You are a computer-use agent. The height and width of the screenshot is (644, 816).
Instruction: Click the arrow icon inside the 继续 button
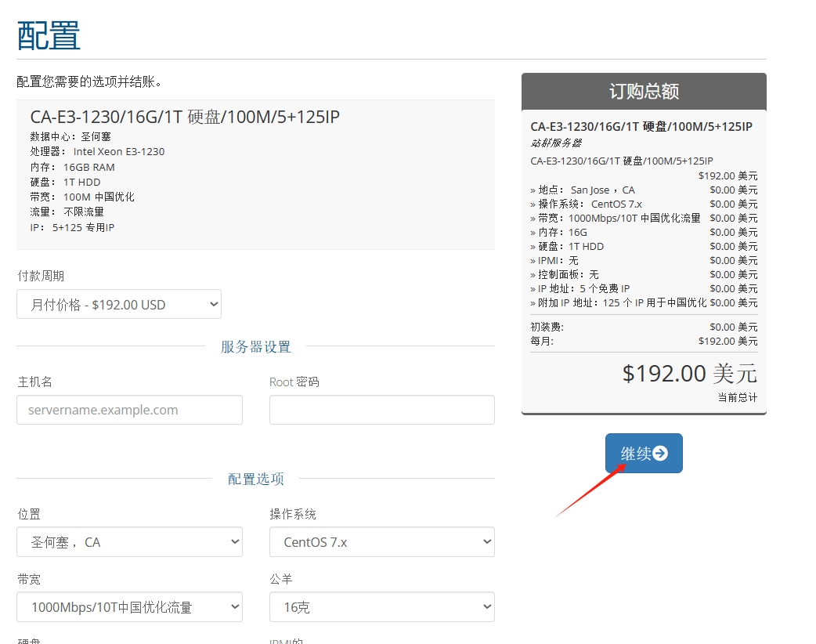coord(660,454)
